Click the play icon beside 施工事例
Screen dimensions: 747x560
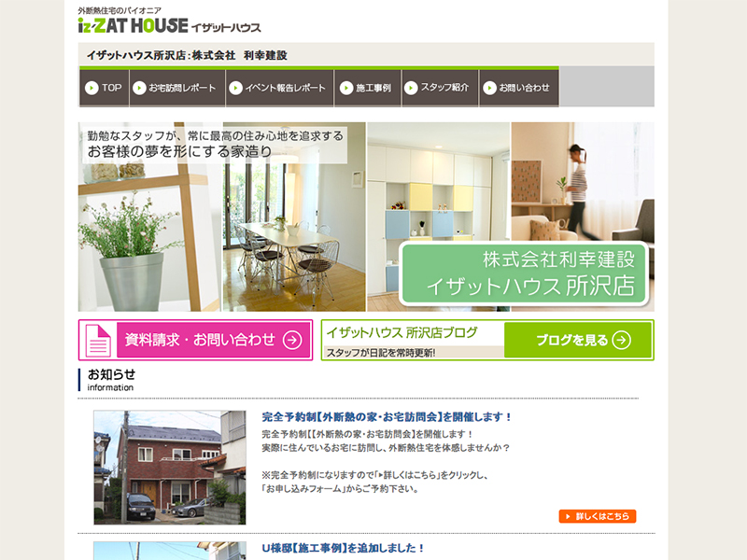pyautogui.click(x=345, y=88)
